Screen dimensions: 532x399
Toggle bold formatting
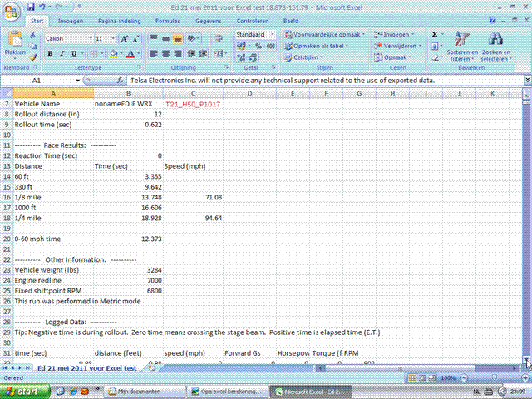(x=50, y=53)
